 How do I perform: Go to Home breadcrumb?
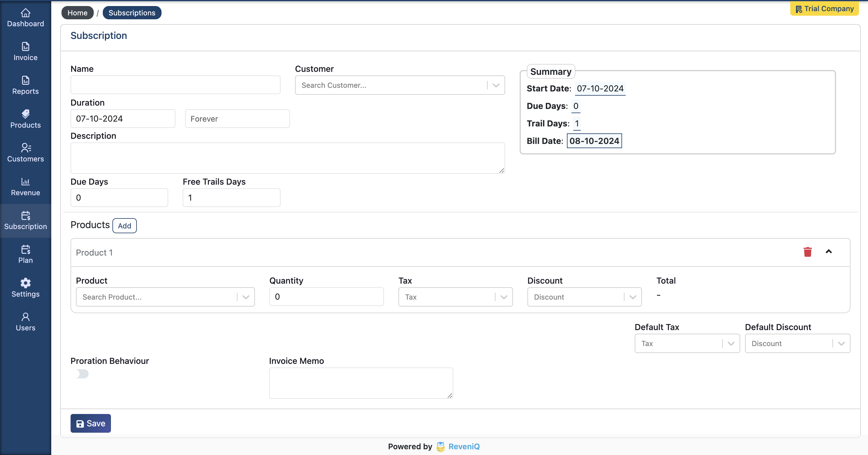tap(77, 13)
